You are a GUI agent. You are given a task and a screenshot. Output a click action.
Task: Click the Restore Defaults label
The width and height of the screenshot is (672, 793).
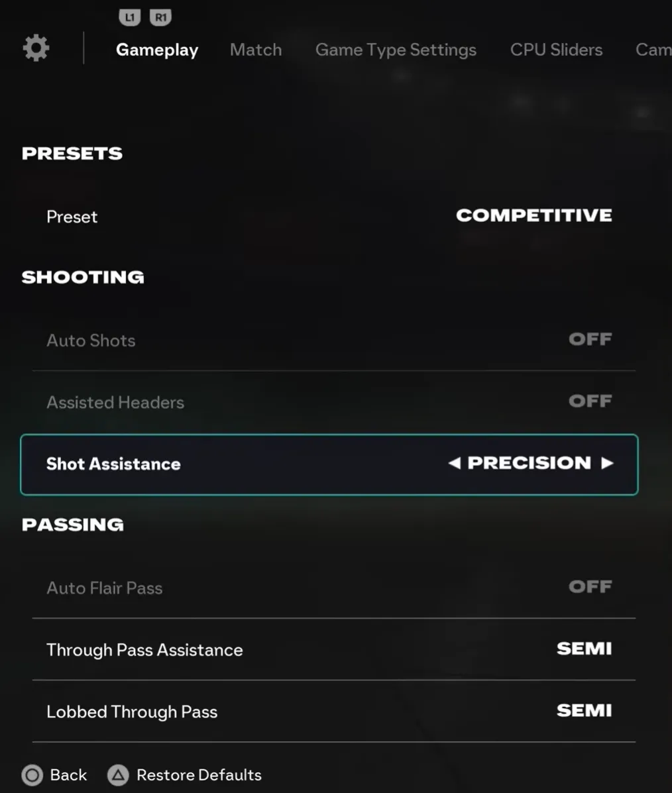199,775
